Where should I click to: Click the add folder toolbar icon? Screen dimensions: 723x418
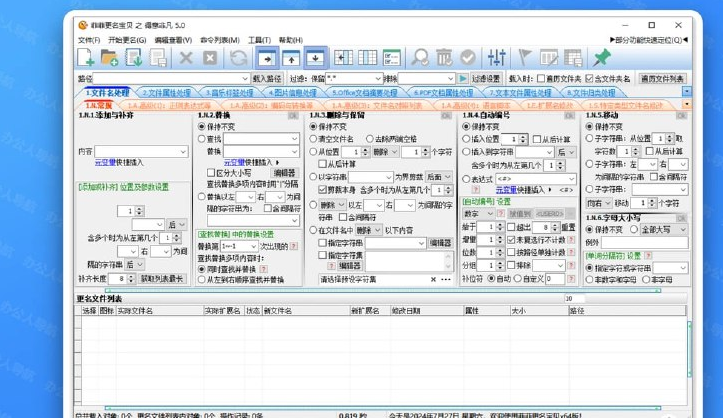click(x=110, y=58)
